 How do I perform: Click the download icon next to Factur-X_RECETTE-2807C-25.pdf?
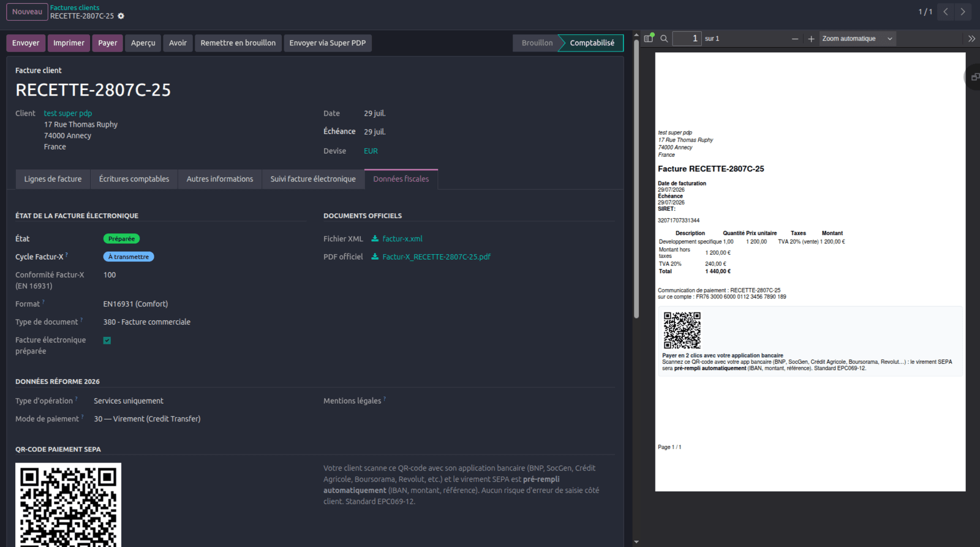375,257
